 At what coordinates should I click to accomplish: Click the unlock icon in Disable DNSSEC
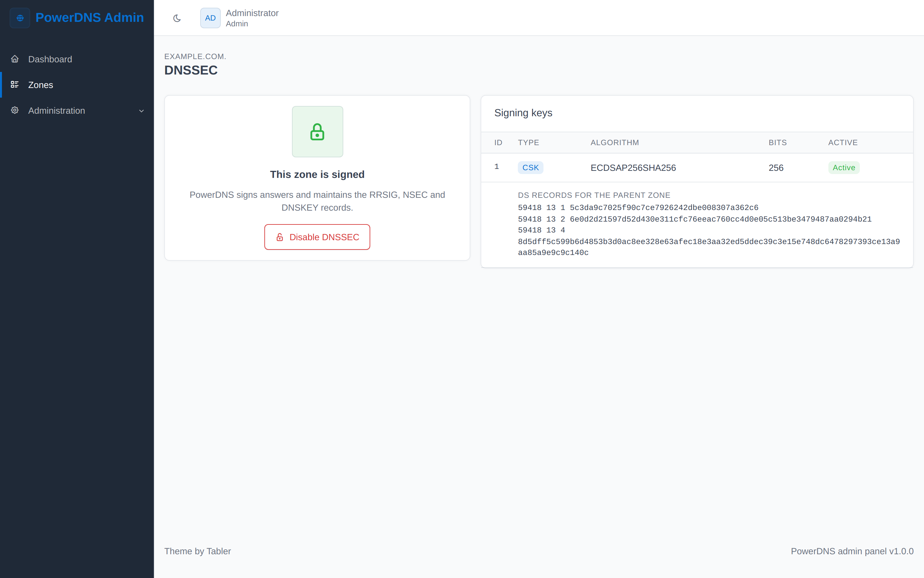pyautogui.click(x=280, y=237)
